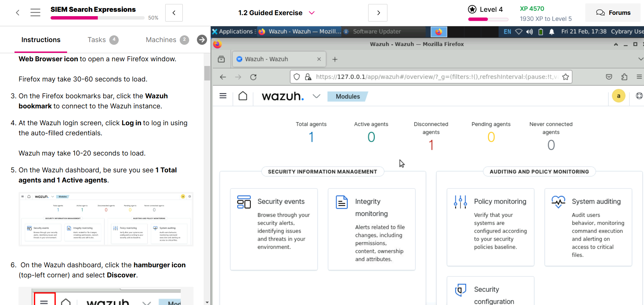Open the Forums link
This screenshot has width=644, height=305.
613,13
